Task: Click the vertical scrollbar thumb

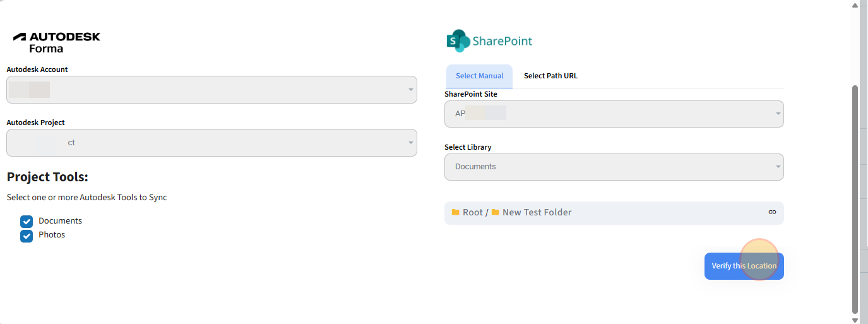Action: coord(855,199)
